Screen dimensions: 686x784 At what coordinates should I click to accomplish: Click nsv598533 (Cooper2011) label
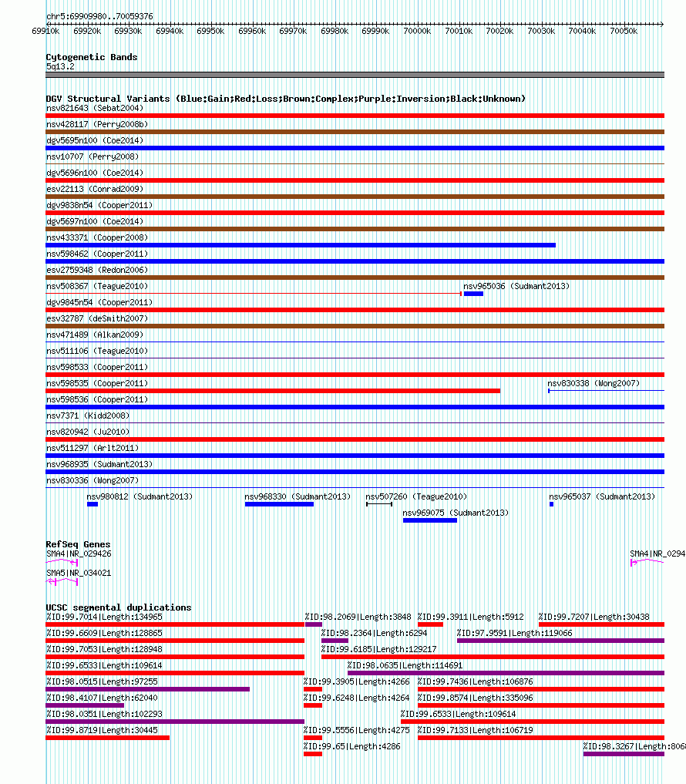point(97,367)
